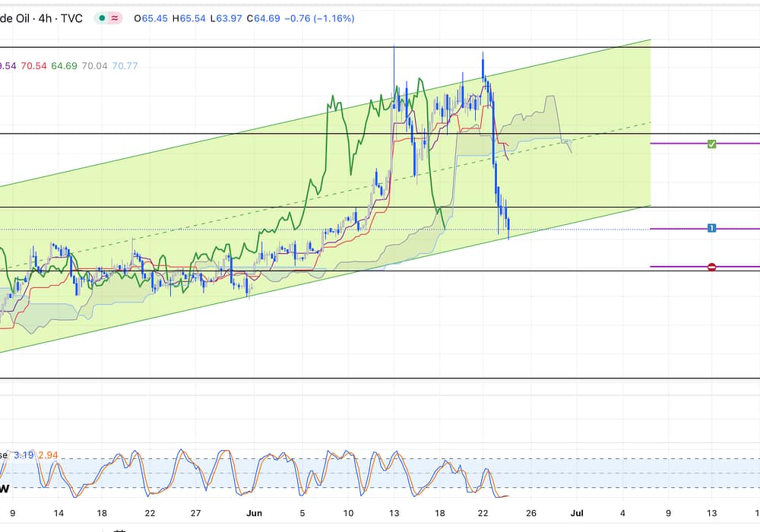760x532 pixels.
Task: Click the high price value H65.54
Action: [187, 18]
